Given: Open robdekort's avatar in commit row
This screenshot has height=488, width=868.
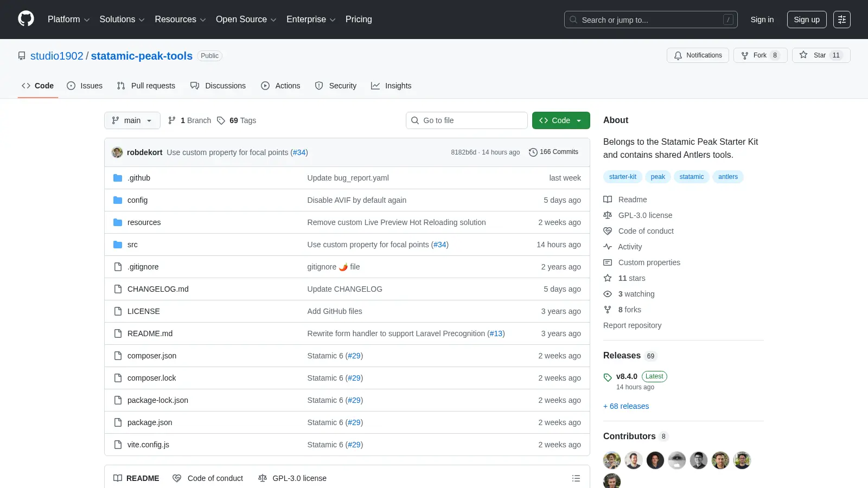Looking at the screenshot, I should [117, 152].
